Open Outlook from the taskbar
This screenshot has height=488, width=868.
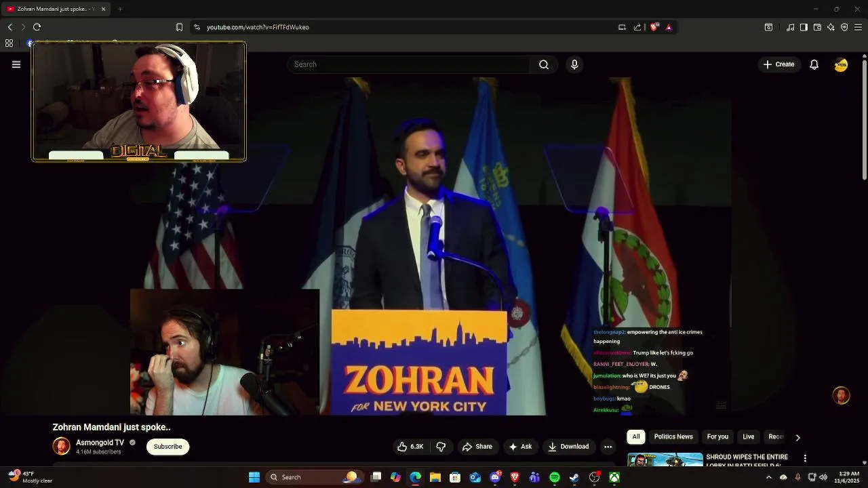[475, 477]
